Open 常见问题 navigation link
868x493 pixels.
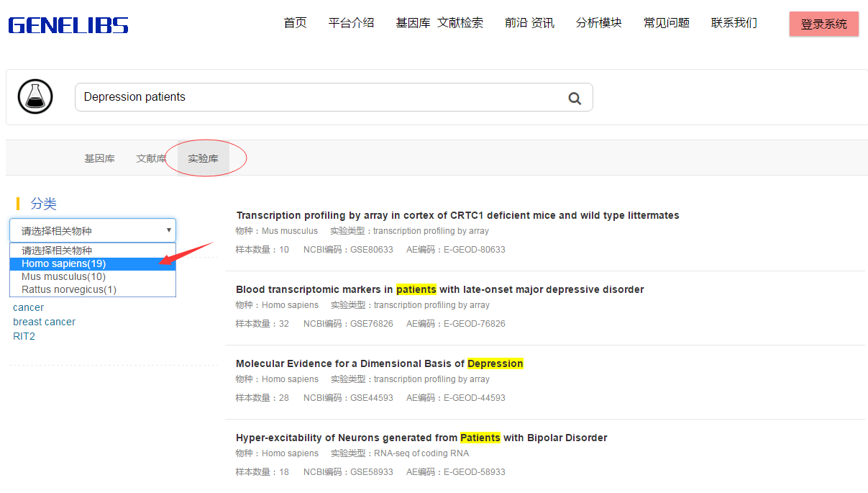[666, 23]
